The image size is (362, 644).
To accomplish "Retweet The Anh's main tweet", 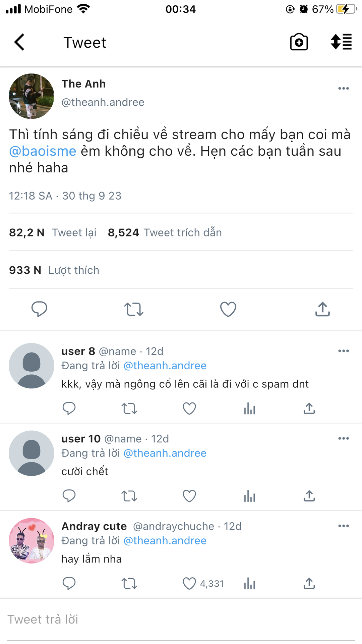I will 134,309.
